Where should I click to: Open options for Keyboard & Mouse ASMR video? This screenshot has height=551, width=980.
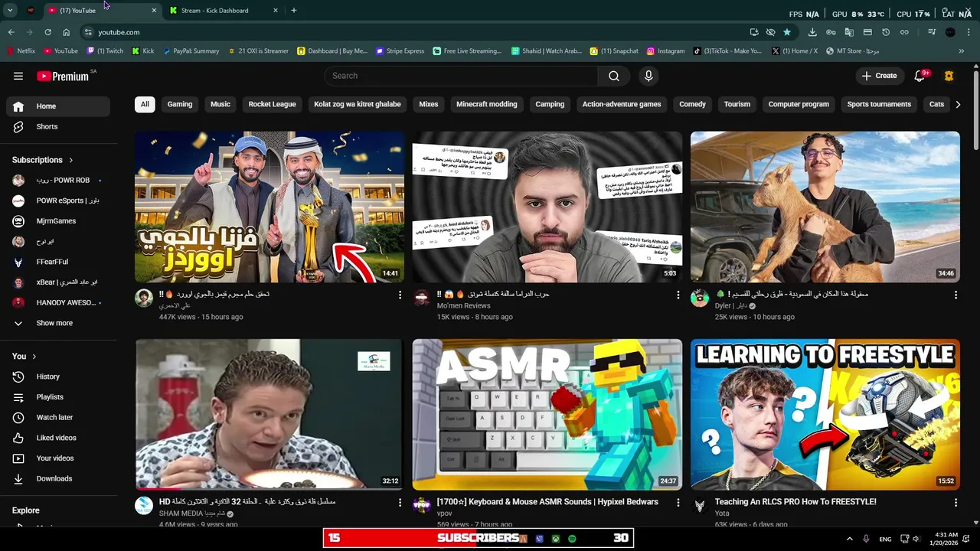(x=678, y=503)
